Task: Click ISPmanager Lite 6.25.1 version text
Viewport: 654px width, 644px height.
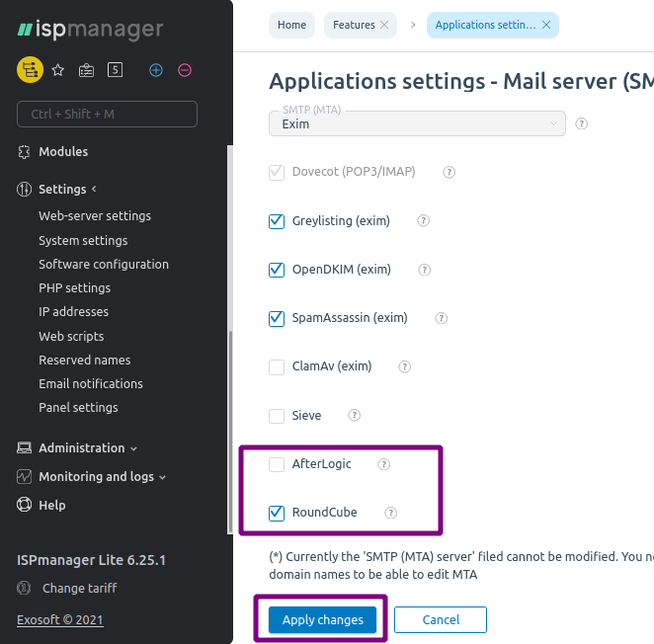Action: tap(91, 560)
